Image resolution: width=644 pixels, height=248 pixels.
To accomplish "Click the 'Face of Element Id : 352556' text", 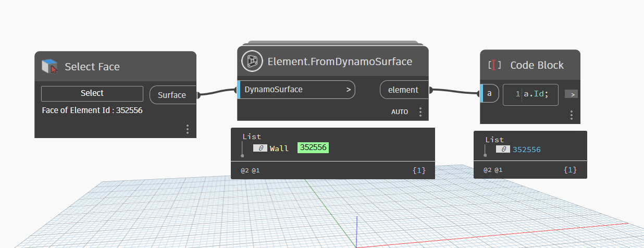I will click(92, 110).
